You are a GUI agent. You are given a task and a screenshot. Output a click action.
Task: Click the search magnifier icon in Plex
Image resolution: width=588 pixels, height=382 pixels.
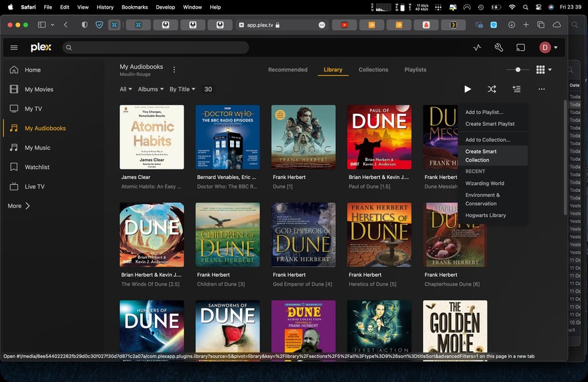pyautogui.click(x=69, y=48)
